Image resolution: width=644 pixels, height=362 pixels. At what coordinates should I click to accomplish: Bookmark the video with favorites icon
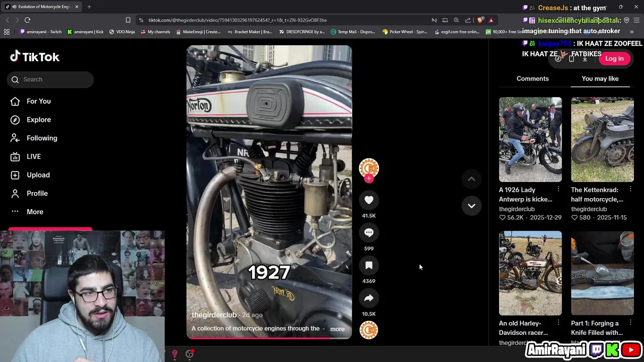point(369,265)
